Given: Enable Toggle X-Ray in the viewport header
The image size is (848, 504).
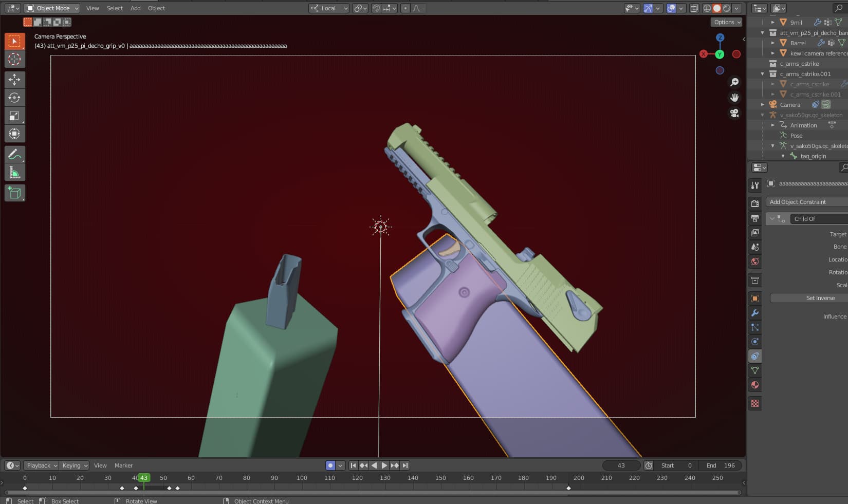Looking at the screenshot, I should pyautogui.click(x=694, y=8).
